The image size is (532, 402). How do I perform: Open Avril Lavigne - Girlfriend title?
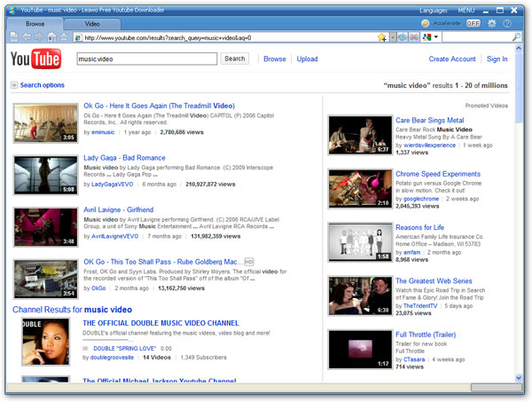(x=119, y=209)
